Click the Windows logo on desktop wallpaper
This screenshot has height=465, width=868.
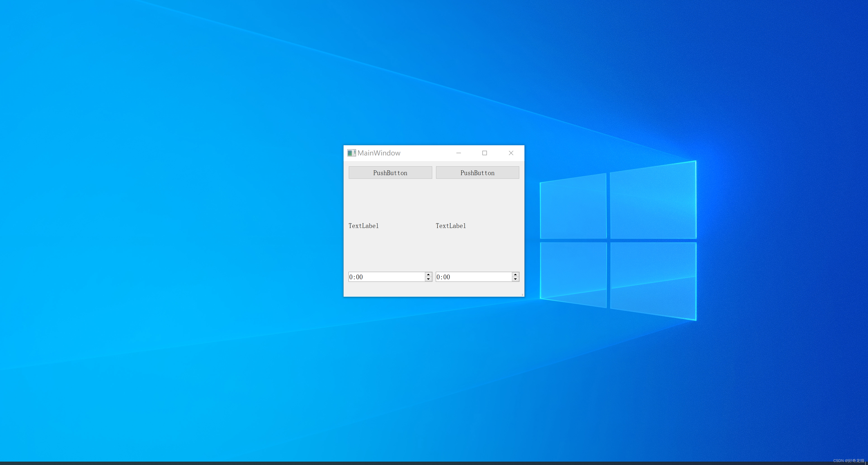pyautogui.click(x=618, y=240)
